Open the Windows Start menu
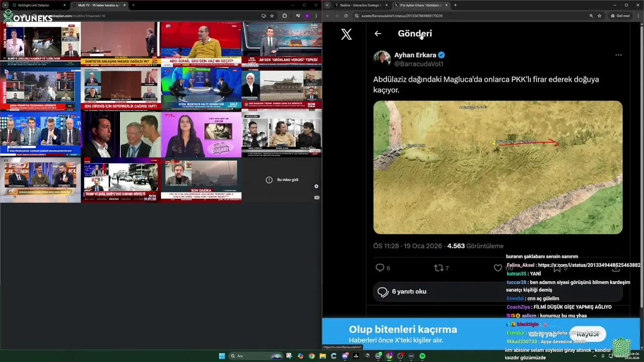This screenshot has height=362, width=644. click(x=222, y=356)
